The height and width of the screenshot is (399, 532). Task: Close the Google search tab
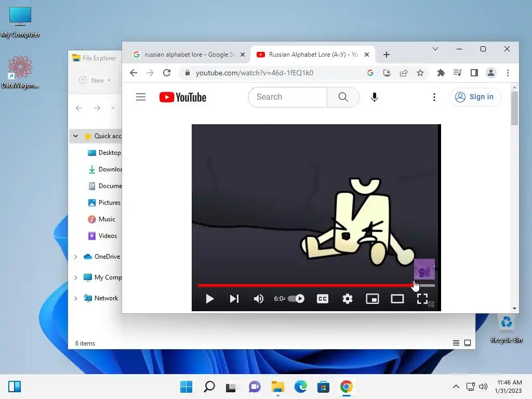[x=243, y=55]
